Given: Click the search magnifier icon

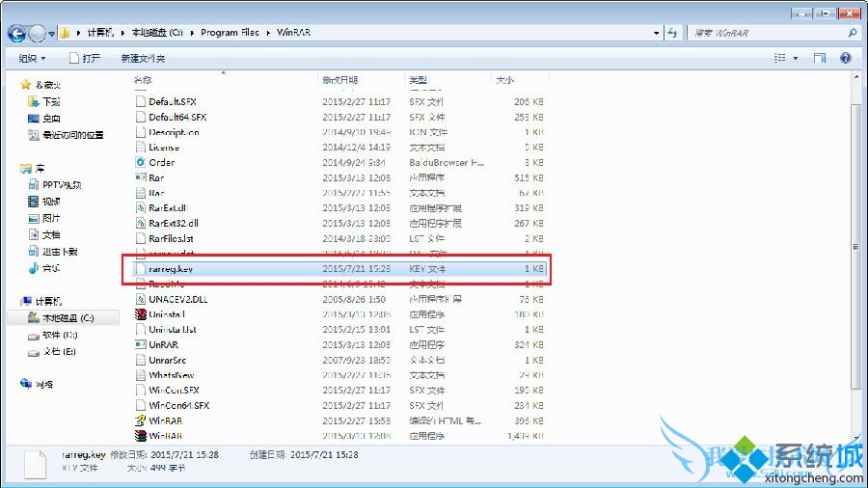Looking at the screenshot, I should (x=853, y=33).
